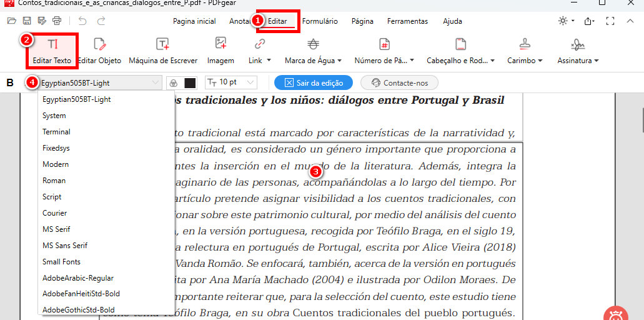The width and height of the screenshot is (644, 320).
Task: Select AdobeFanHeitiStd-Bold font
Action: 106,294
